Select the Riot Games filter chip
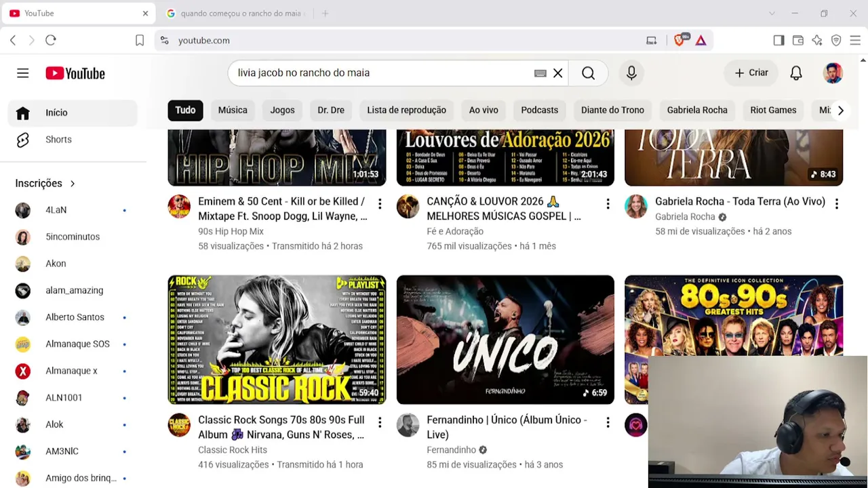 tap(773, 110)
